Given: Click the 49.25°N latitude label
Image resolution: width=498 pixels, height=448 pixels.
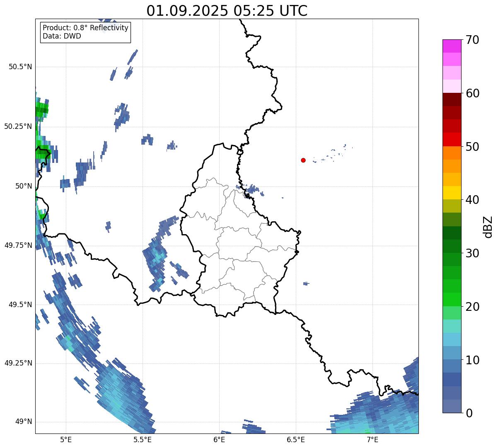Looking at the screenshot, I should pos(18,363).
